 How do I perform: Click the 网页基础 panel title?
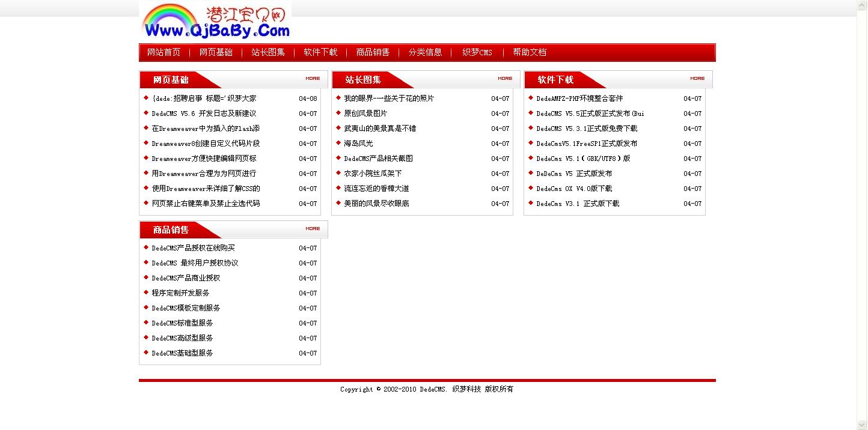pos(171,80)
